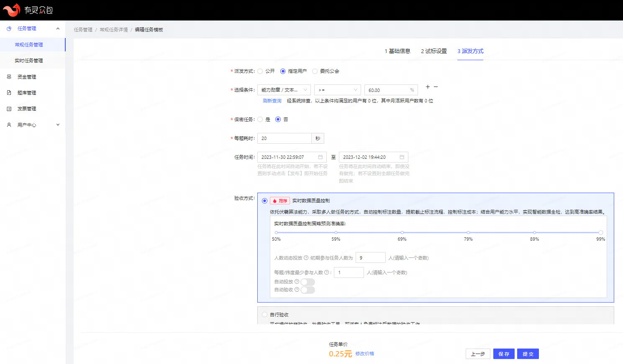
Task: Click the 发票管理 list icon
Action: (9, 109)
